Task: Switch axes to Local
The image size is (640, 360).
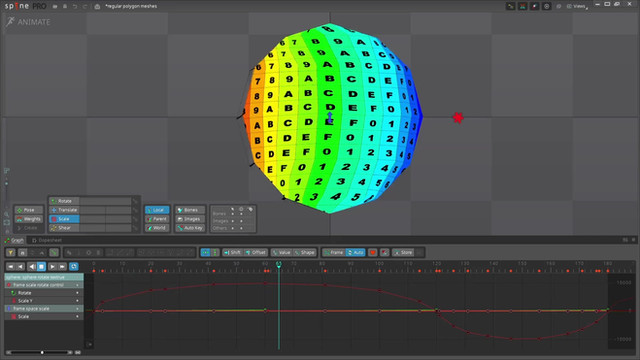Action: pyautogui.click(x=157, y=210)
